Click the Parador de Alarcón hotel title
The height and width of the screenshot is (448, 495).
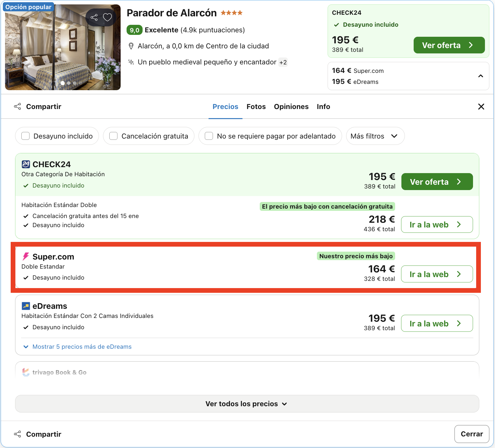tap(171, 13)
